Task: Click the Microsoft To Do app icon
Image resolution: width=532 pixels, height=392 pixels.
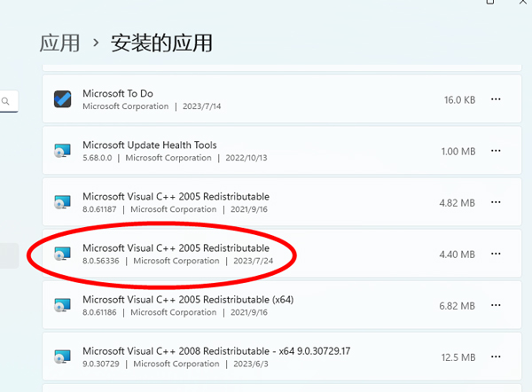Action: (62, 99)
